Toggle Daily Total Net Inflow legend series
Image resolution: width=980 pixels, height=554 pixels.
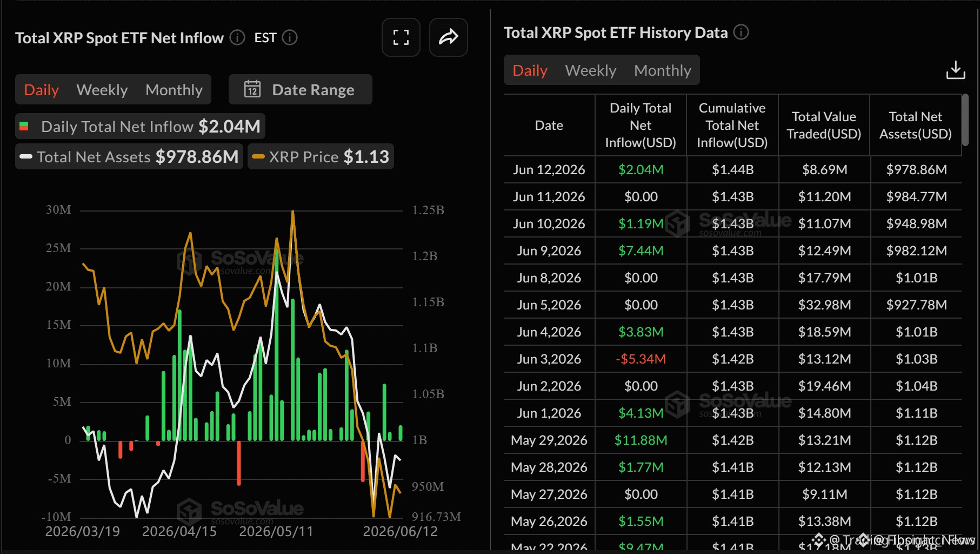point(140,127)
